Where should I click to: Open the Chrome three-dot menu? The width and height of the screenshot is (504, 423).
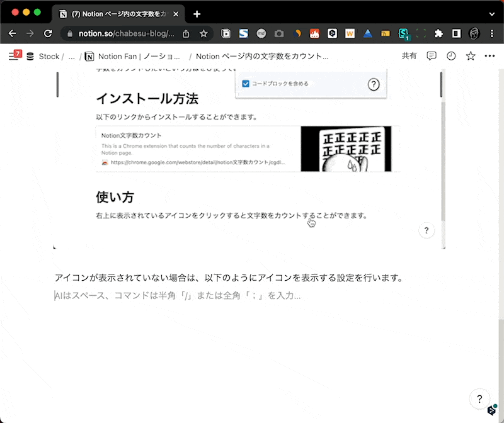[x=492, y=33]
